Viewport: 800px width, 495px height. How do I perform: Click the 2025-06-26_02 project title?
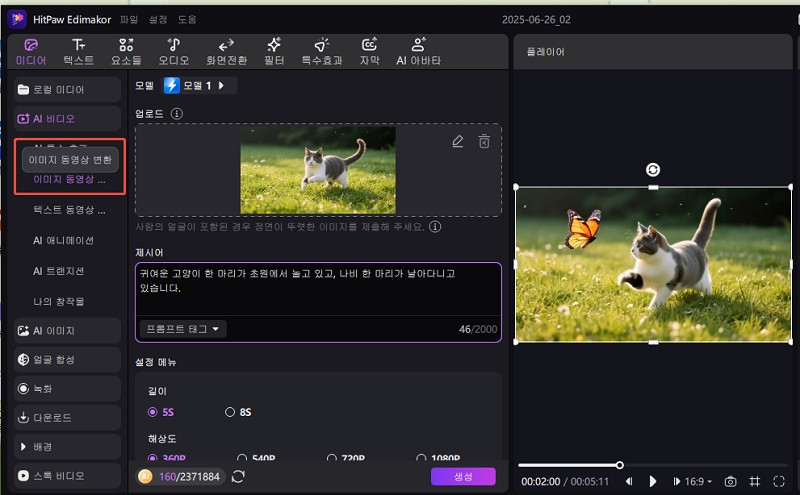[536, 19]
